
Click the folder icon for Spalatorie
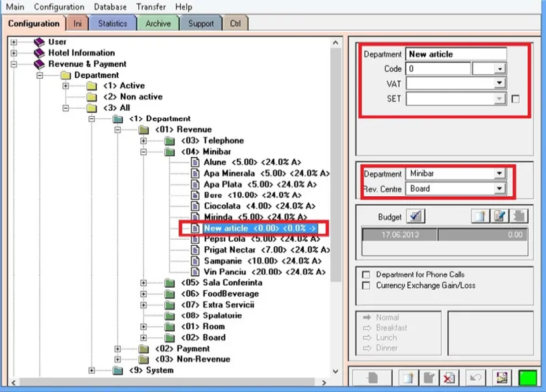pos(170,316)
